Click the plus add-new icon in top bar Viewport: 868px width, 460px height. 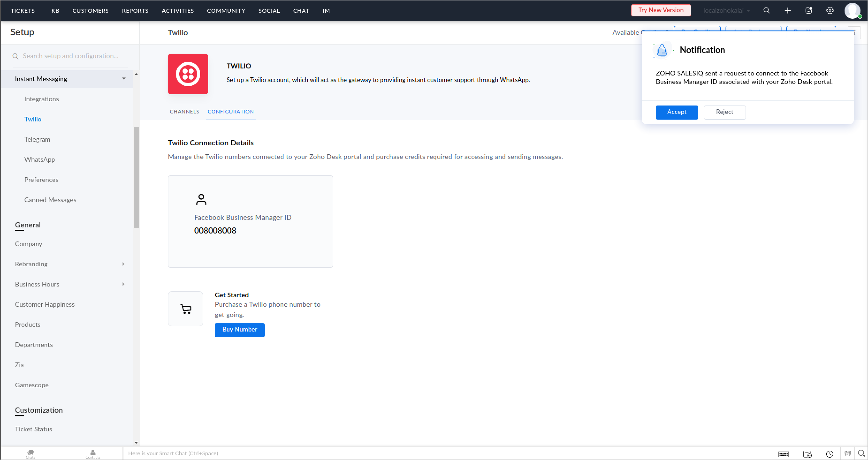click(788, 11)
